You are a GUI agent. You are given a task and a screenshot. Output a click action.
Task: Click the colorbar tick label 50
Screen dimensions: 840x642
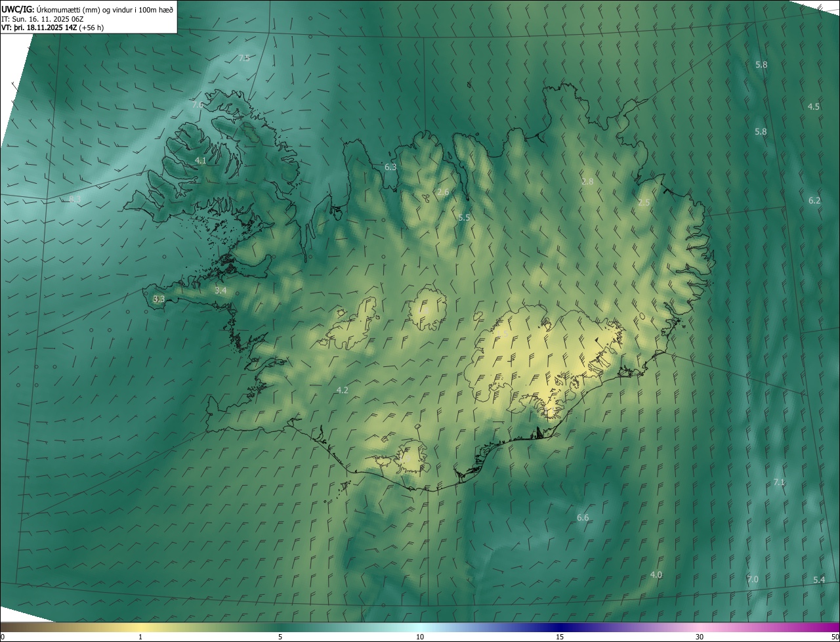(x=835, y=637)
